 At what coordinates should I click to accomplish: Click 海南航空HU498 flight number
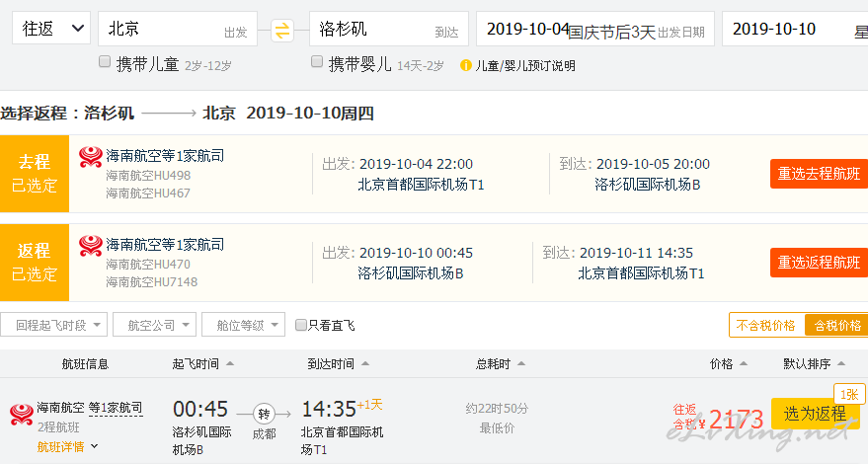click(x=148, y=176)
